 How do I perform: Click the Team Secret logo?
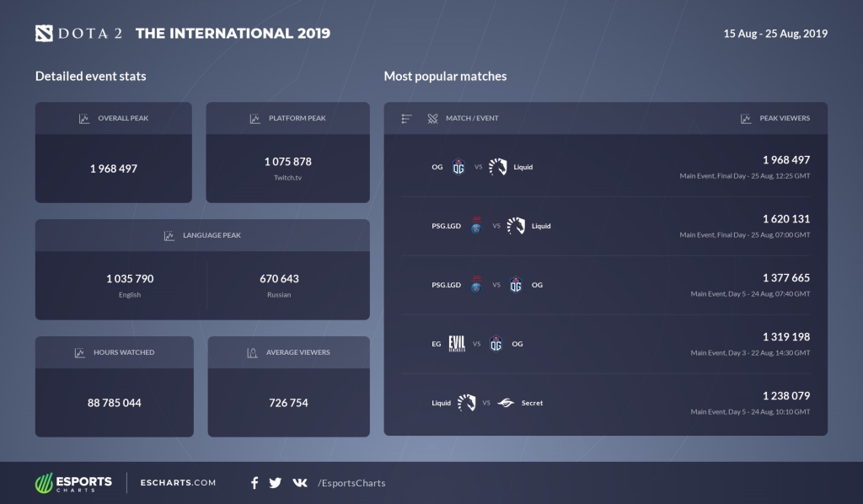506,404
